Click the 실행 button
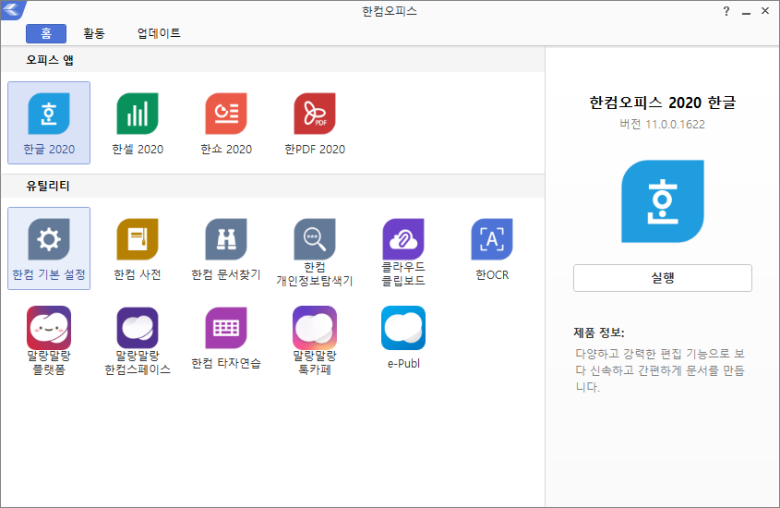780x508 pixels. 663,278
